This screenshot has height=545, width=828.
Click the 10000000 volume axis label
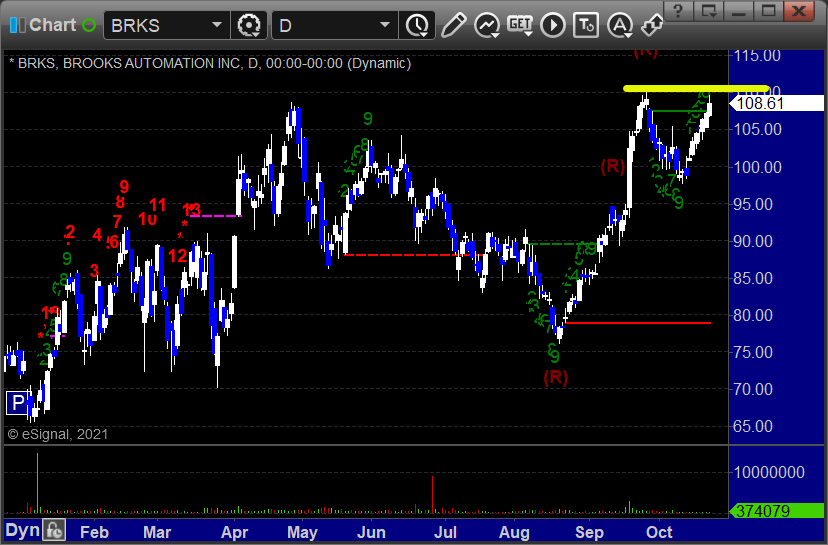[x=769, y=472]
